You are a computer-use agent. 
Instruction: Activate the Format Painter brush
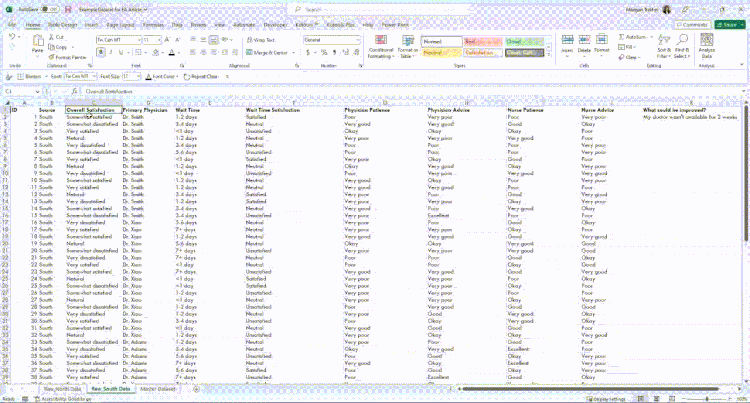point(51,57)
